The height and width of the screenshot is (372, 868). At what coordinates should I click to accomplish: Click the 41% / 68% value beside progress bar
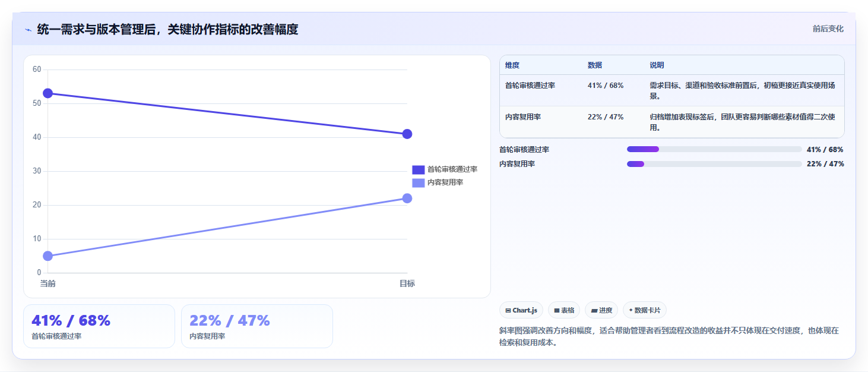click(825, 150)
